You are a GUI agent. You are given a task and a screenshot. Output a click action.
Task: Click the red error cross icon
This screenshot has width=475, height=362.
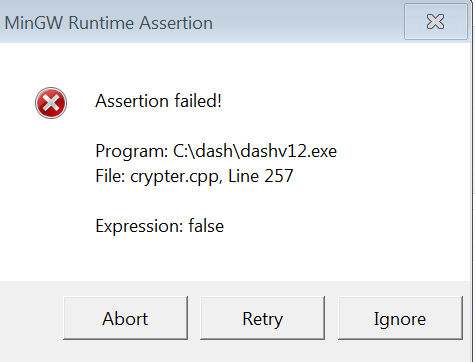coord(51,103)
